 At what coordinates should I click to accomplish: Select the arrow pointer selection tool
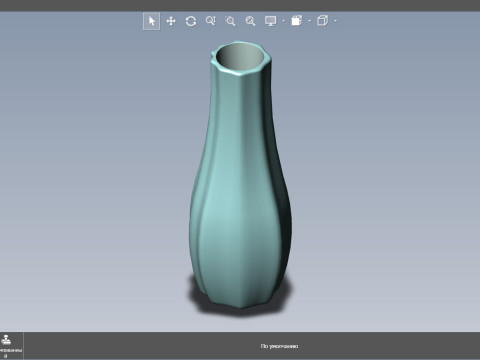151,21
